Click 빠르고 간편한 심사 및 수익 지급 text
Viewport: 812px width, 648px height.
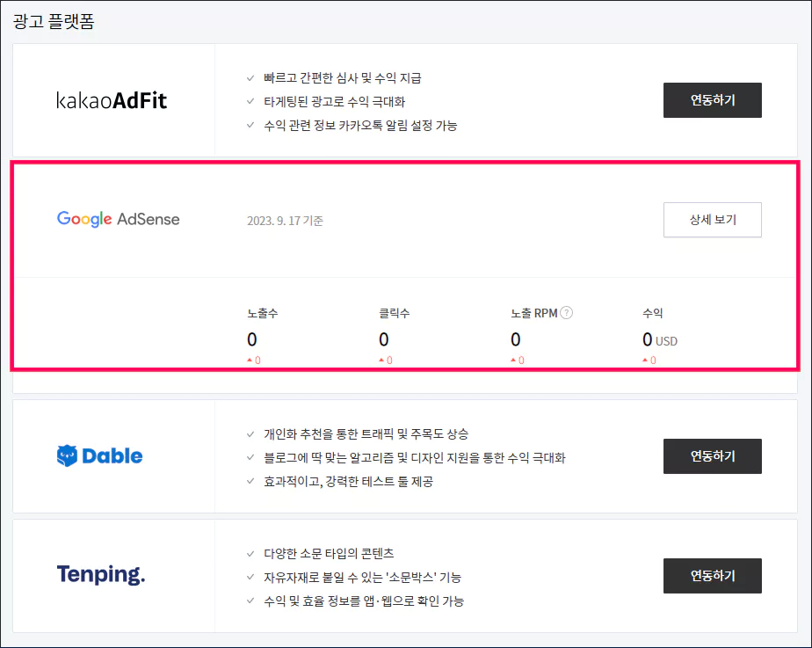click(x=343, y=78)
